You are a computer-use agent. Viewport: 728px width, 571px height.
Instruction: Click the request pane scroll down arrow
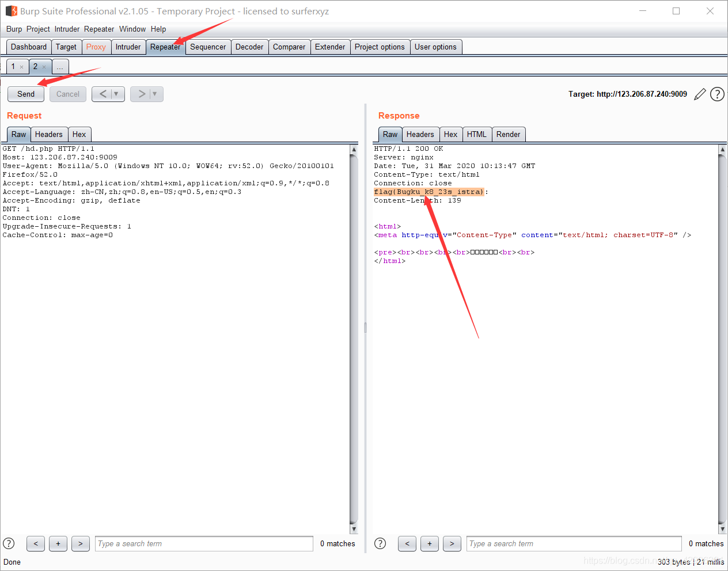[354, 529]
